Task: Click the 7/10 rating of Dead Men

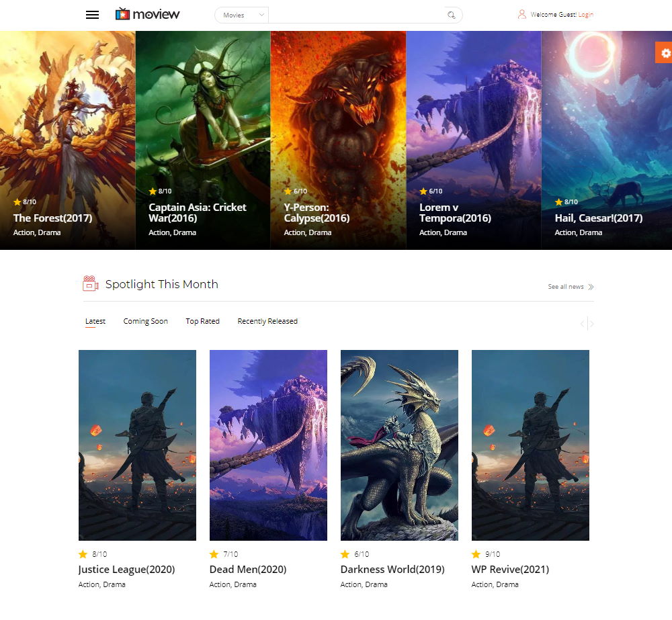Action: 230,554
